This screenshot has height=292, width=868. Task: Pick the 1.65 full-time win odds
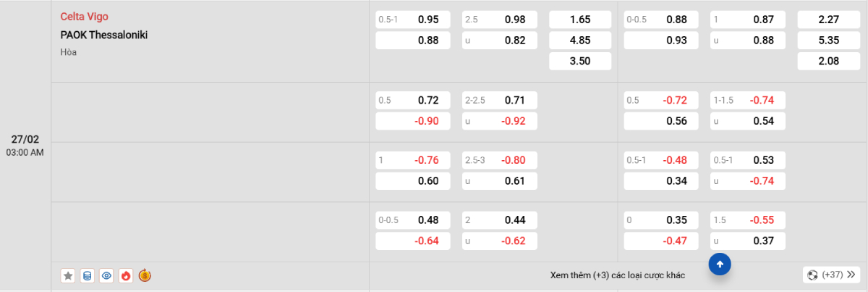point(580,20)
